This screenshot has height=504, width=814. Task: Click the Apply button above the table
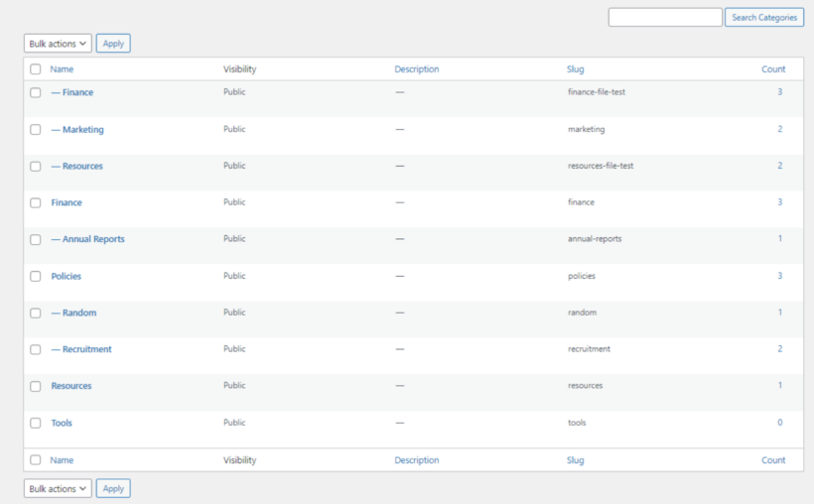click(x=113, y=44)
